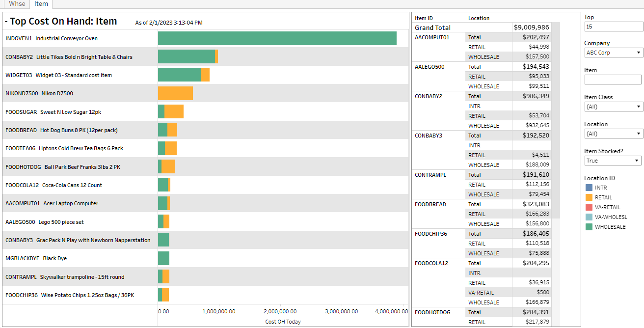This screenshot has width=644, height=328.
Task: Click the Top value input field
Action: pos(613,27)
